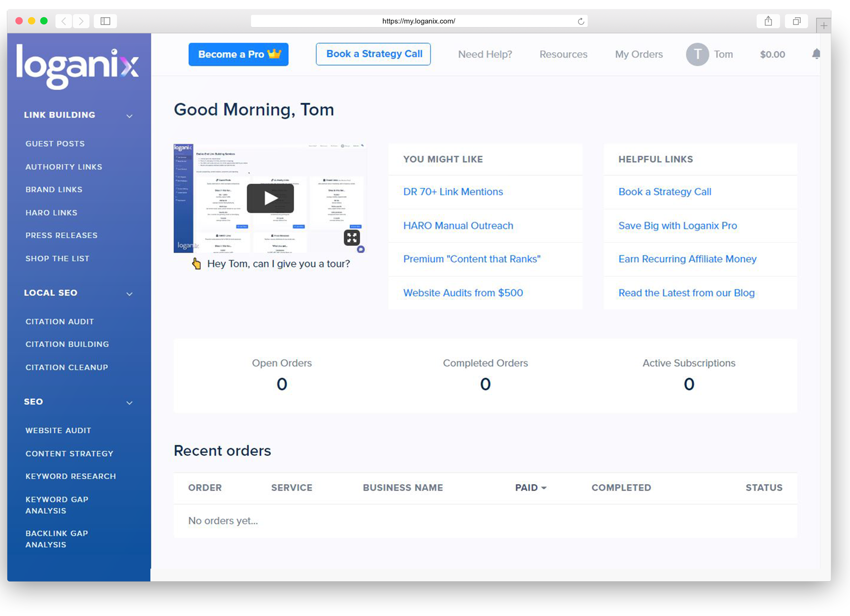Viewport: 850px width, 616px height.
Task: Expand the video to fullscreen
Action: click(x=352, y=237)
